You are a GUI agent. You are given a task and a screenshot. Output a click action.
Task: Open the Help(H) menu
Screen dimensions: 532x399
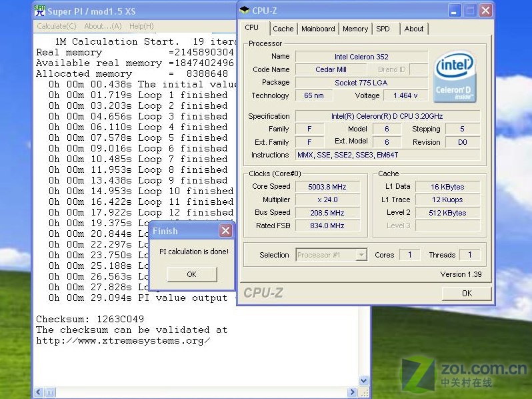141,26
